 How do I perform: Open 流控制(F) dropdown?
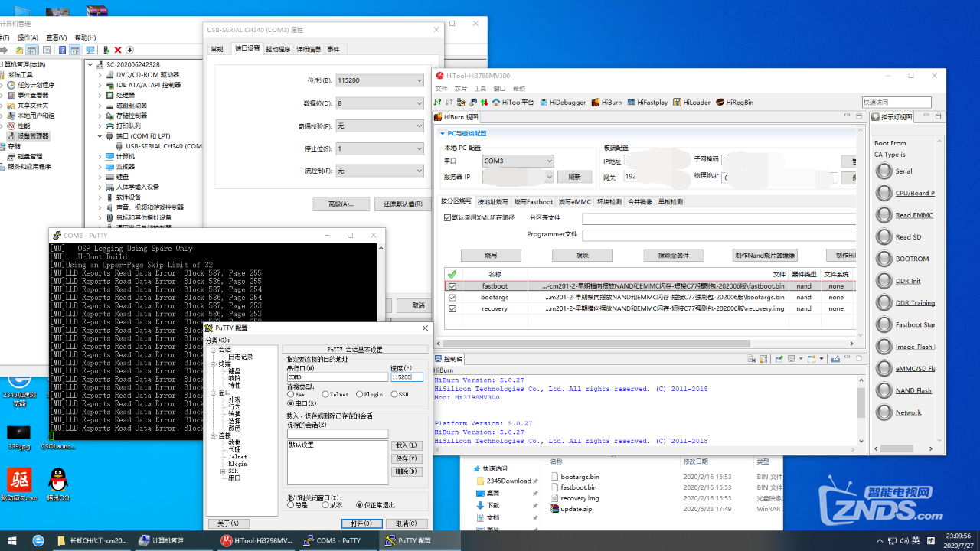(x=379, y=171)
